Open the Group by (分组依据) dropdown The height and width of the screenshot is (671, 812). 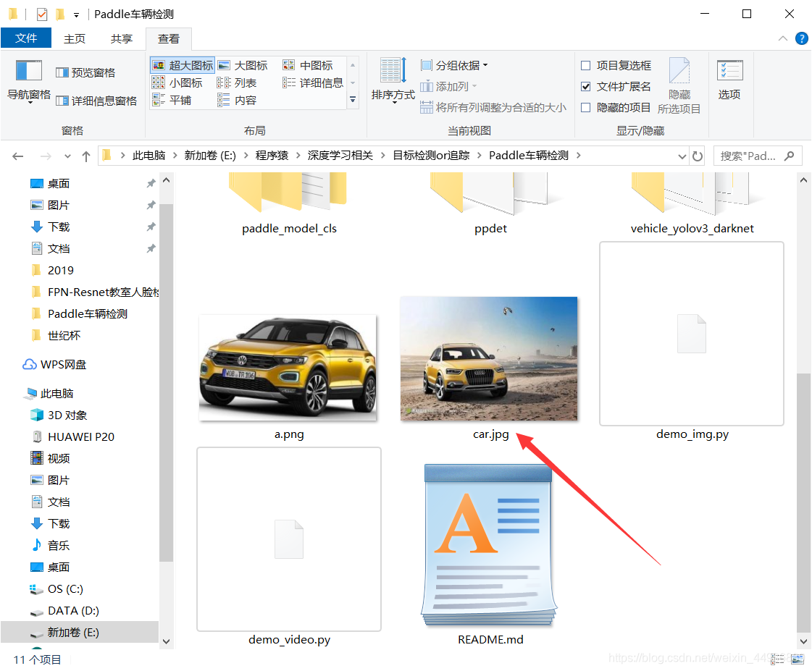pyautogui.click(x=454, y=65)
